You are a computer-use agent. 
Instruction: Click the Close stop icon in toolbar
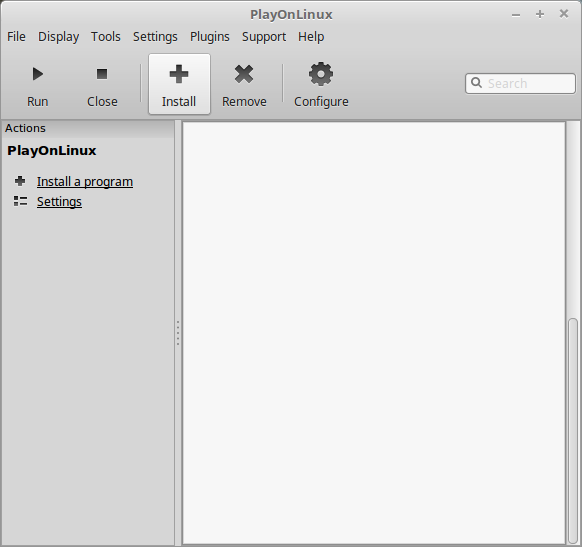pos(102,74)
